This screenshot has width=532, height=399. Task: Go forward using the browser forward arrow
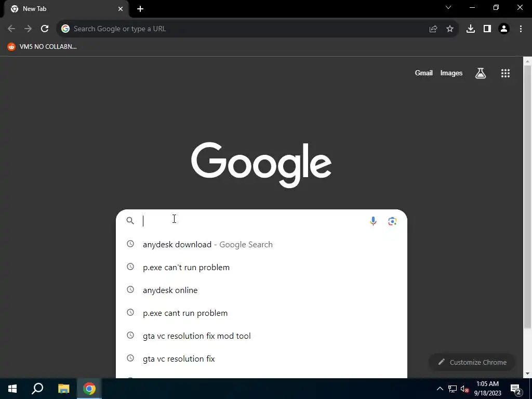28,29
